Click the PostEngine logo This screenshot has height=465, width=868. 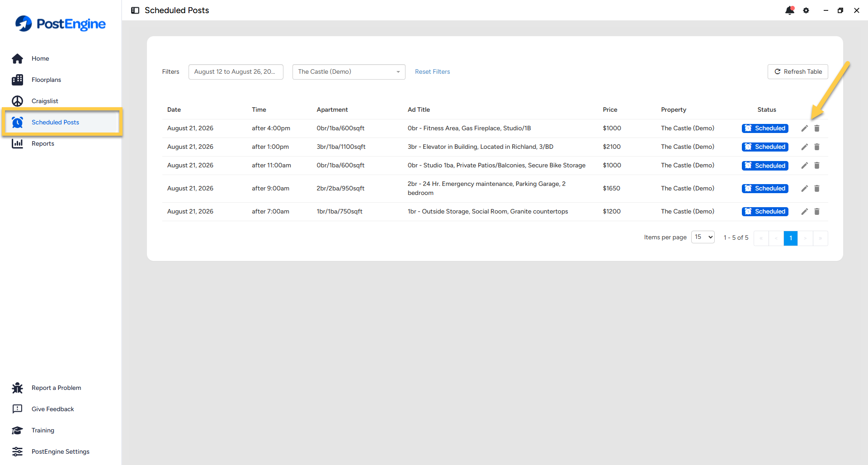coord(60,24)
